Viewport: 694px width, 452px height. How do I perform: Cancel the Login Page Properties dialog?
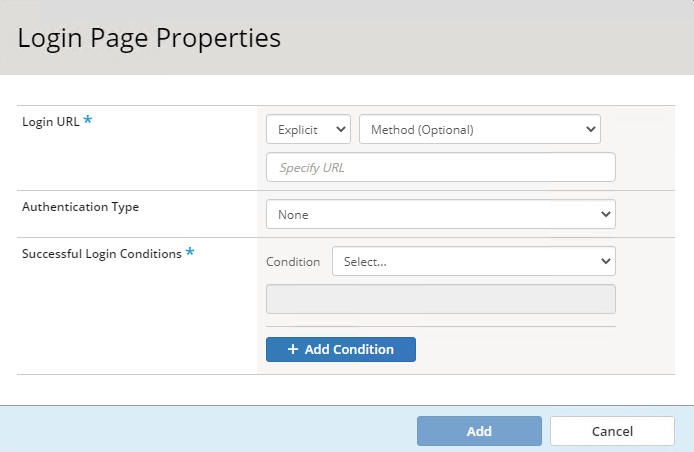pyautogui.click(x=612, y=431)
